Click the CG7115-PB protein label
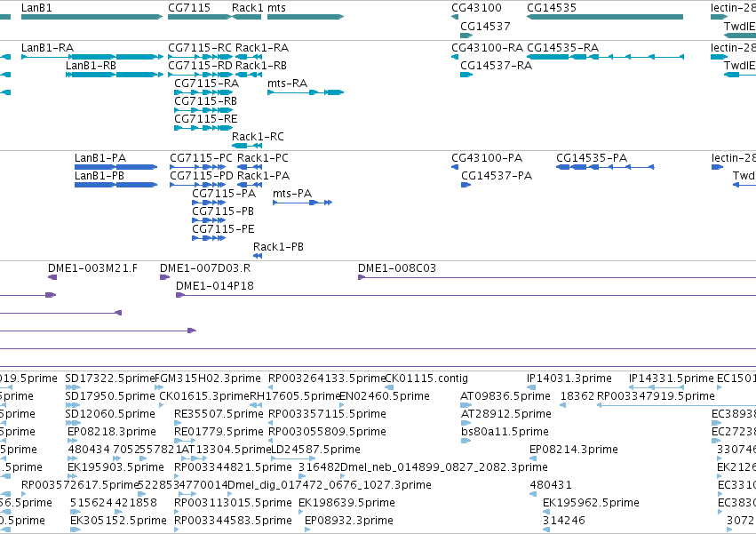Viewport: 756px width, 534px height. 223,211
